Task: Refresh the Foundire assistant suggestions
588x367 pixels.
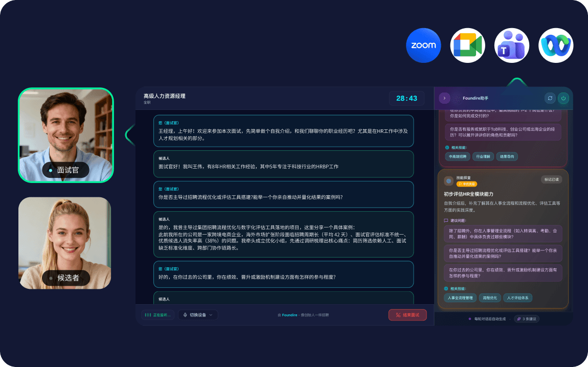Action: pyautogui.click(x=550, y=98)
